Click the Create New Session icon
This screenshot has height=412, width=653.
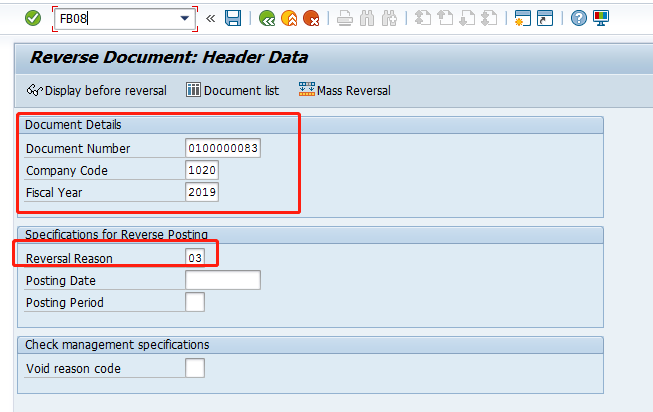(x=523, y=18)
